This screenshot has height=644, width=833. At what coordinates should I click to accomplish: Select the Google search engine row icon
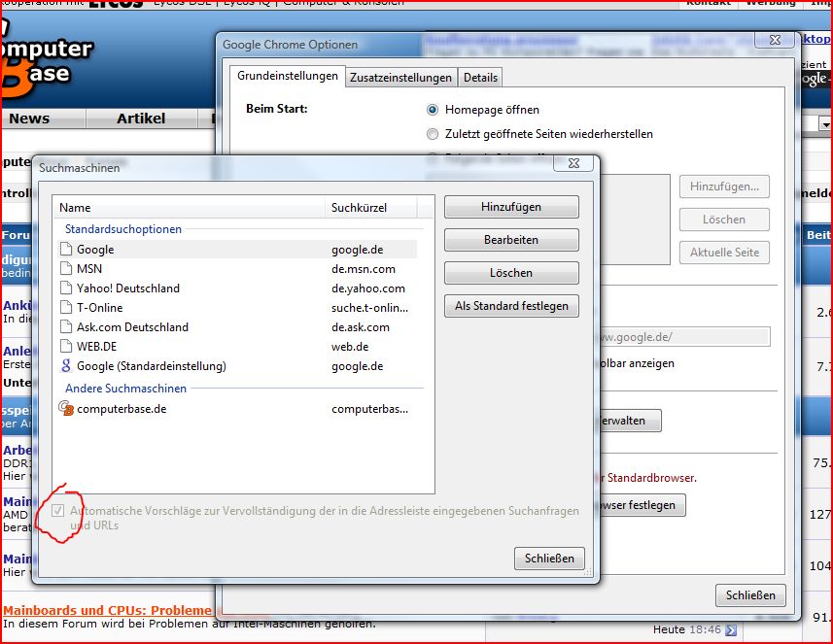[66, 249]
